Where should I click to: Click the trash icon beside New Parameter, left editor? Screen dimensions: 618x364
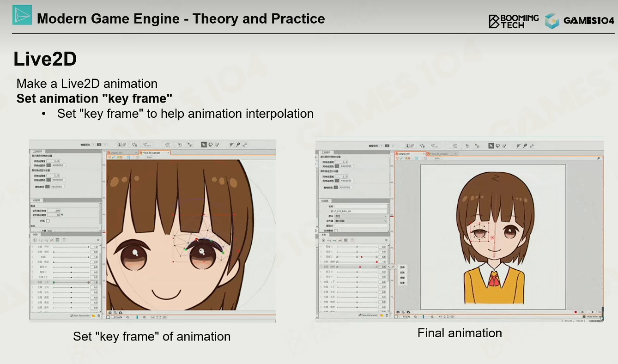click(98, 315)
